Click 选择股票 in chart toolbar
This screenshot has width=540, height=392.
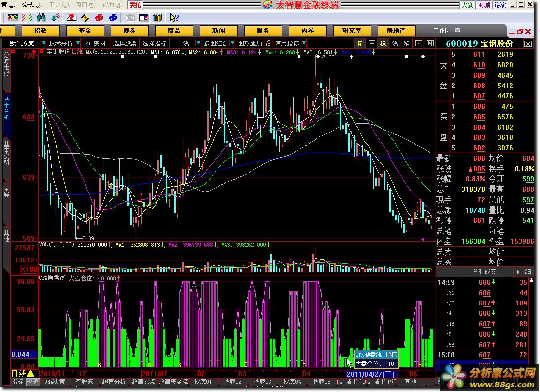(x=125, y=44)
